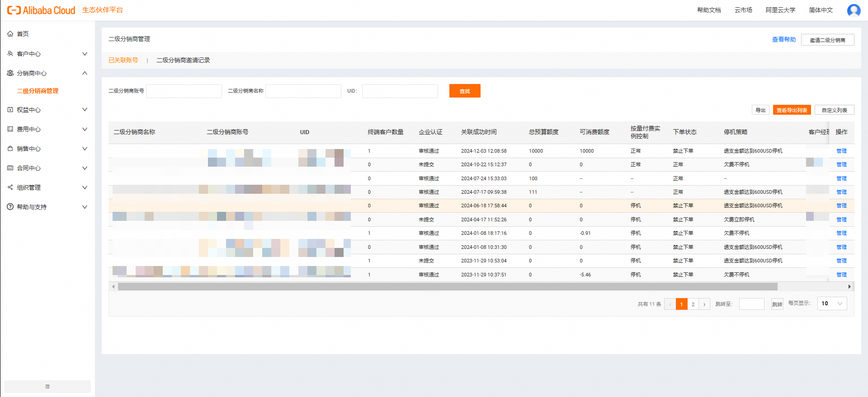Click the 可消费额度 value 10000
868x397 pixels.
pyautogui.click(x=587, y=151)
